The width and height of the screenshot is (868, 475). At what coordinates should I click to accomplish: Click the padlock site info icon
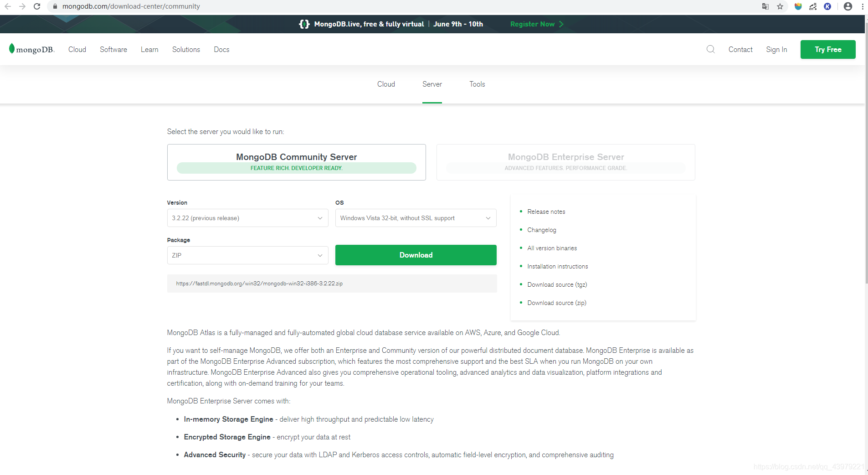55,6
